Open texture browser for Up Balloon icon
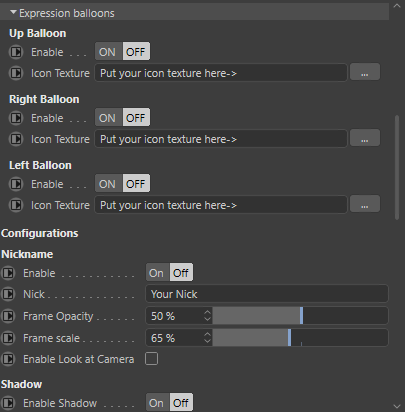Image resolution: width=405 pixels, height=412 pixels. pos(365,72)
